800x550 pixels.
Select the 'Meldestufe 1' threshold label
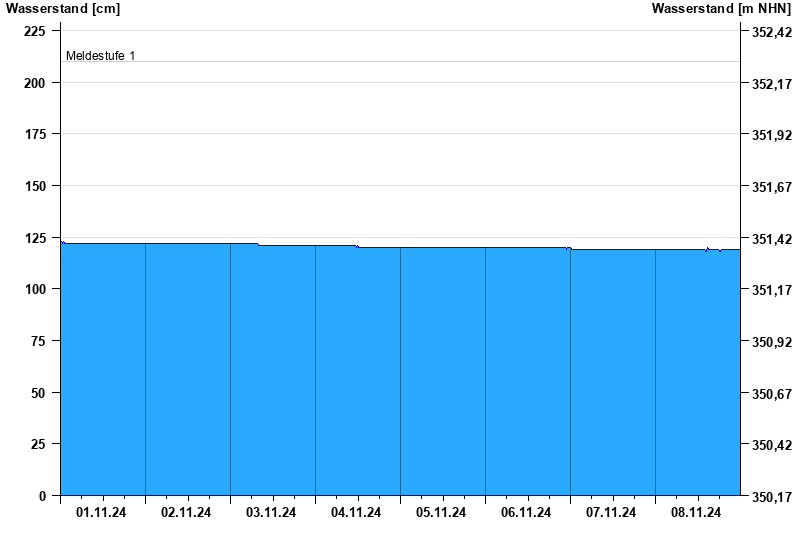(x=100, y=56)
